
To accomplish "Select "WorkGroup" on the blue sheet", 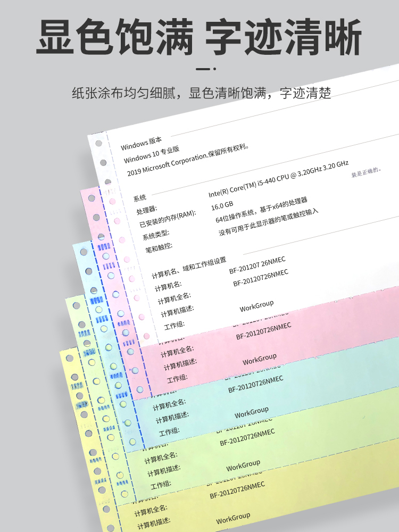I will [x=252, y=413].
